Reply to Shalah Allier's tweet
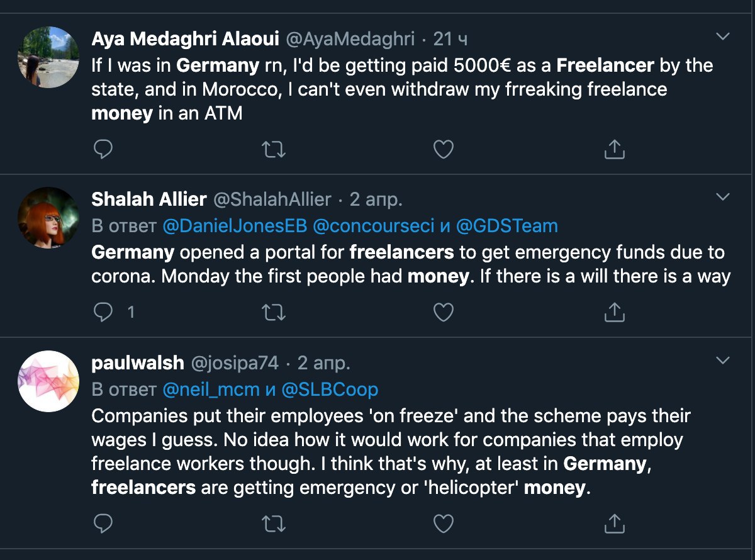This screenshot has width=755, height=560. click(x=103, y=312)
